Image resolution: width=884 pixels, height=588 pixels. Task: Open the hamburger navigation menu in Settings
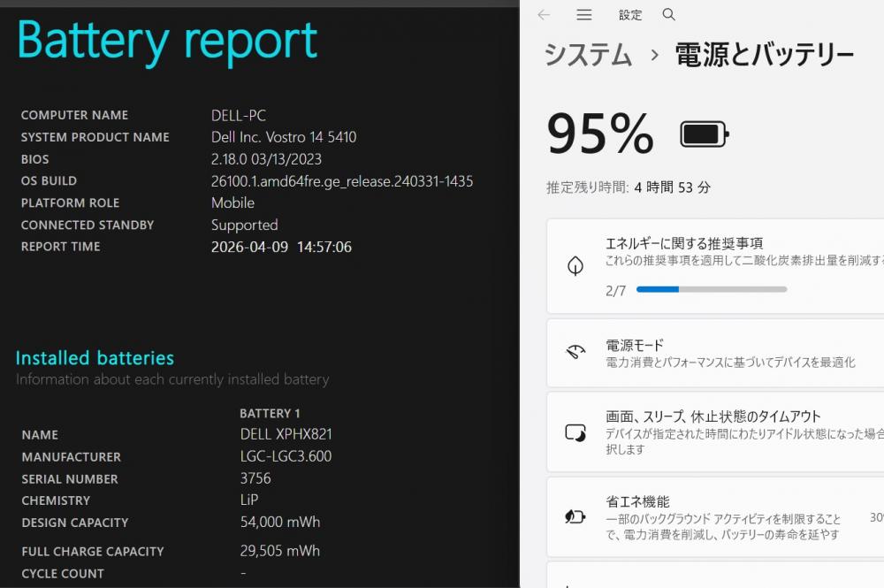coord(584,15)
